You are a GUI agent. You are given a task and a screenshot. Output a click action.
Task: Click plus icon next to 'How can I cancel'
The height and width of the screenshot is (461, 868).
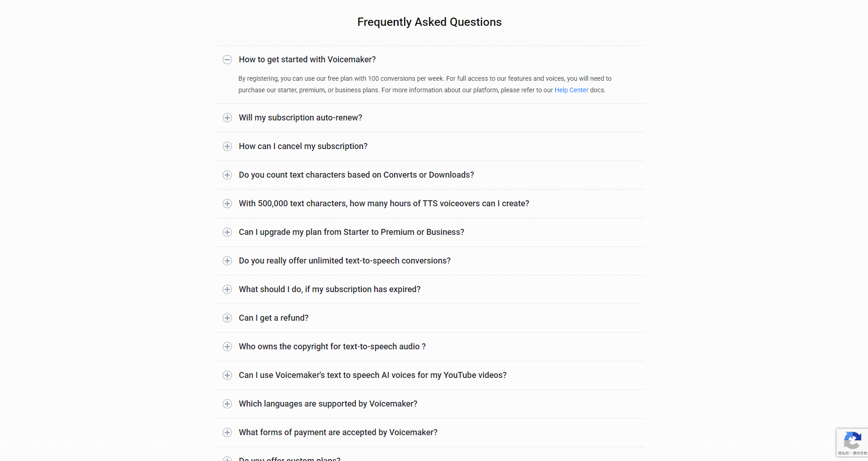point(227,146)
